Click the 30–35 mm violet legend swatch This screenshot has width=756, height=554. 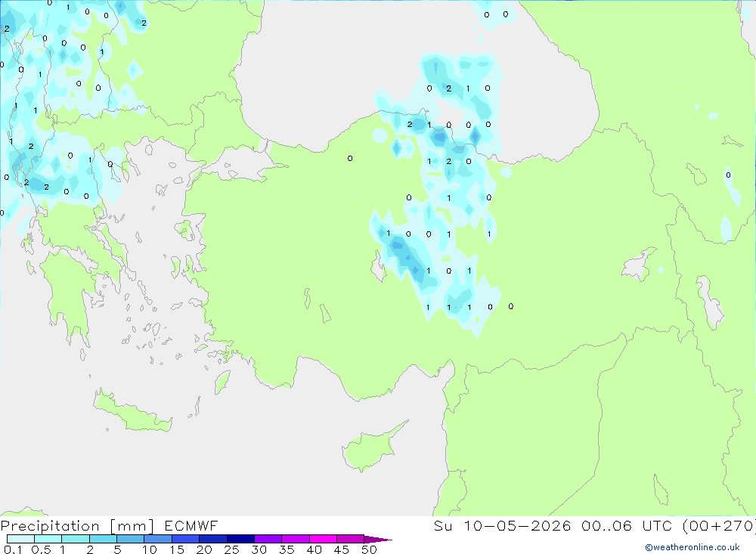268,539
